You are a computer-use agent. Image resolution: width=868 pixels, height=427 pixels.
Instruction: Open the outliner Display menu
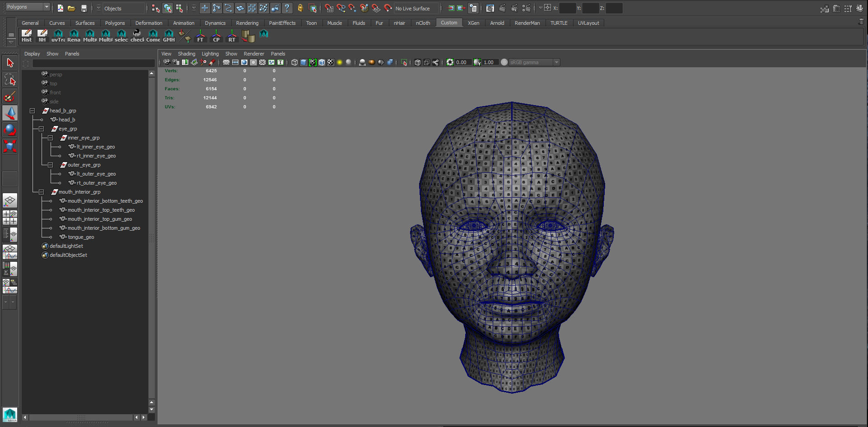click(32, 54)
